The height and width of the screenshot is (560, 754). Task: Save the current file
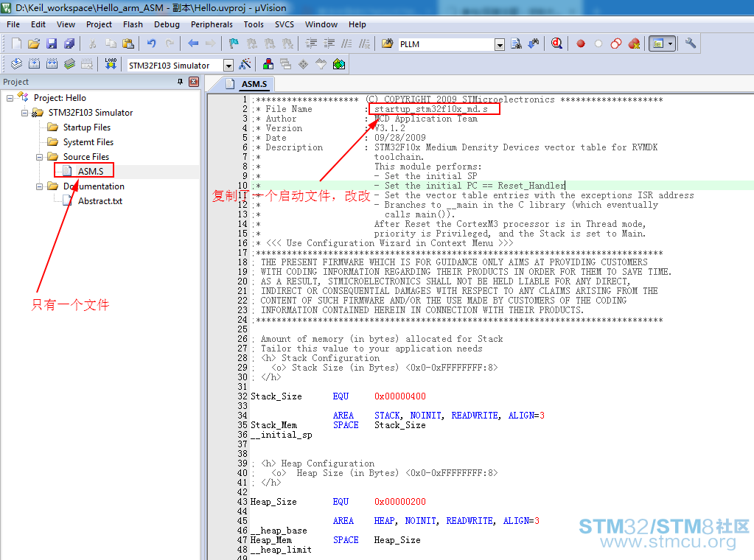[52, 43]
